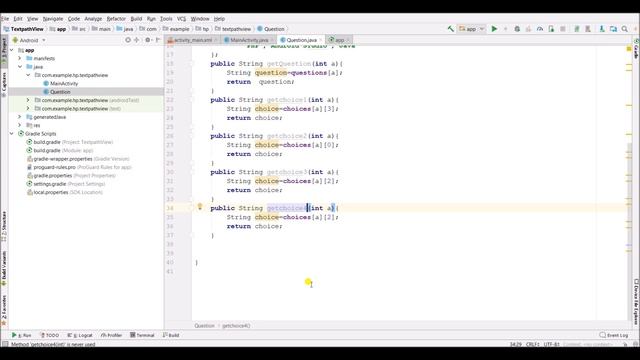Click Attach debugger to Android process icon

coord(551,29)
